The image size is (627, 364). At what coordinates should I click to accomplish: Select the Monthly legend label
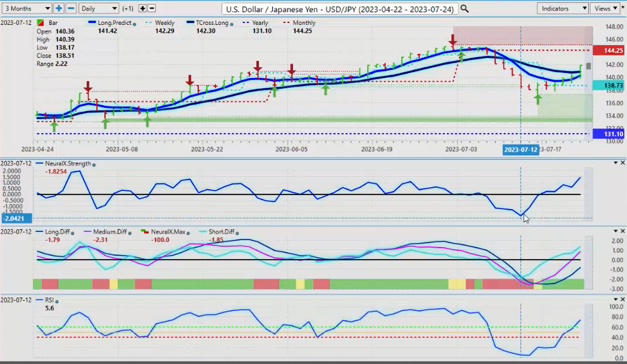pos(305,23)
